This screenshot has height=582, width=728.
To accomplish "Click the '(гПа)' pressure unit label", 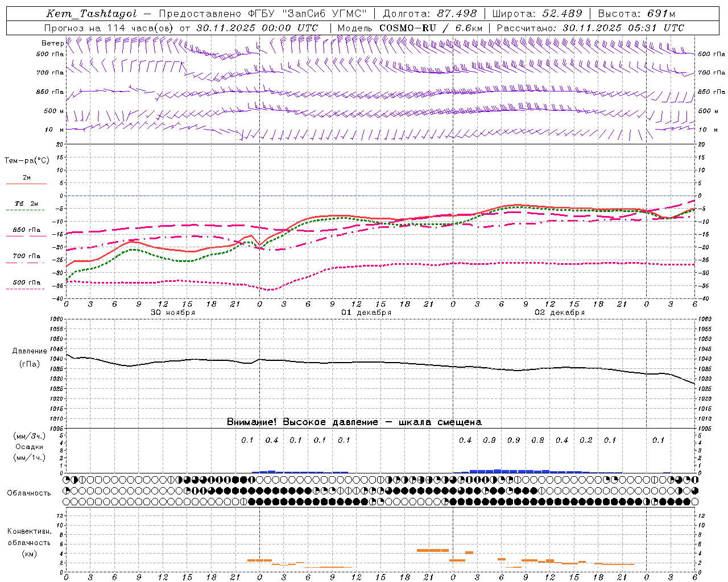I will coord(30,364).
